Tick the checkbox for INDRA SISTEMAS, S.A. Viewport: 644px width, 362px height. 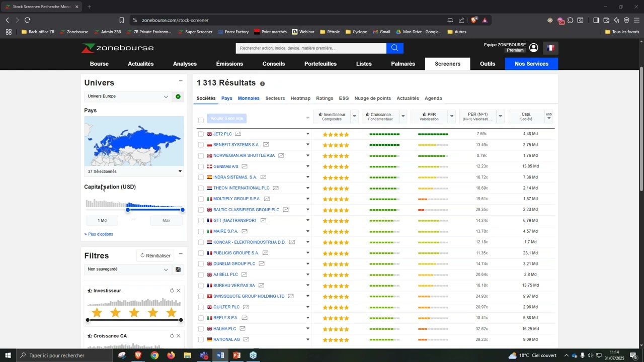(201, 177)
